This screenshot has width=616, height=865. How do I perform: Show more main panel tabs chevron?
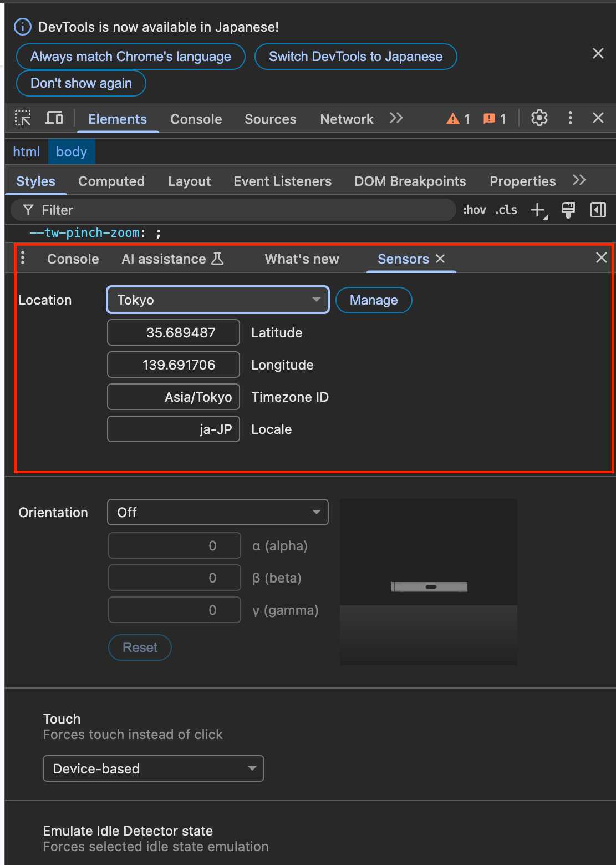point(396,118)
